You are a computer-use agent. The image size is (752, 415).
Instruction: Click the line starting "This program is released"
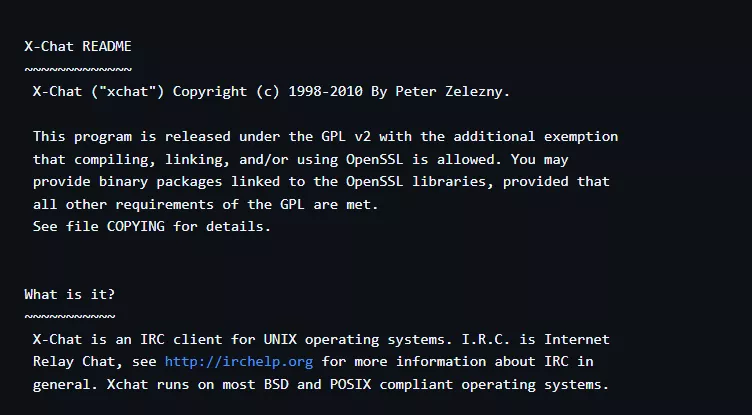(x=325, y=136)
